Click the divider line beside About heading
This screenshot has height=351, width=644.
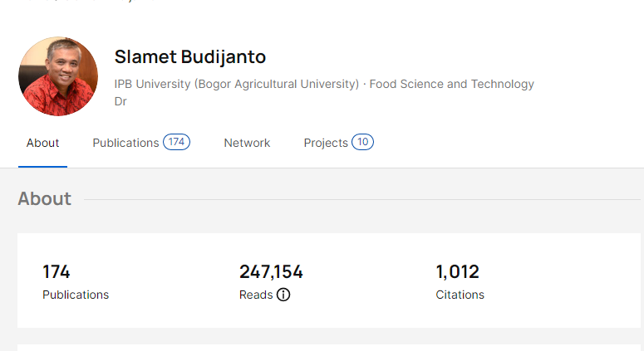357,199
